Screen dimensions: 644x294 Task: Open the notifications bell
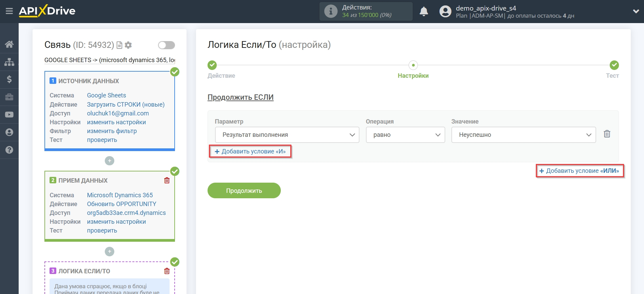pos(424,12)
